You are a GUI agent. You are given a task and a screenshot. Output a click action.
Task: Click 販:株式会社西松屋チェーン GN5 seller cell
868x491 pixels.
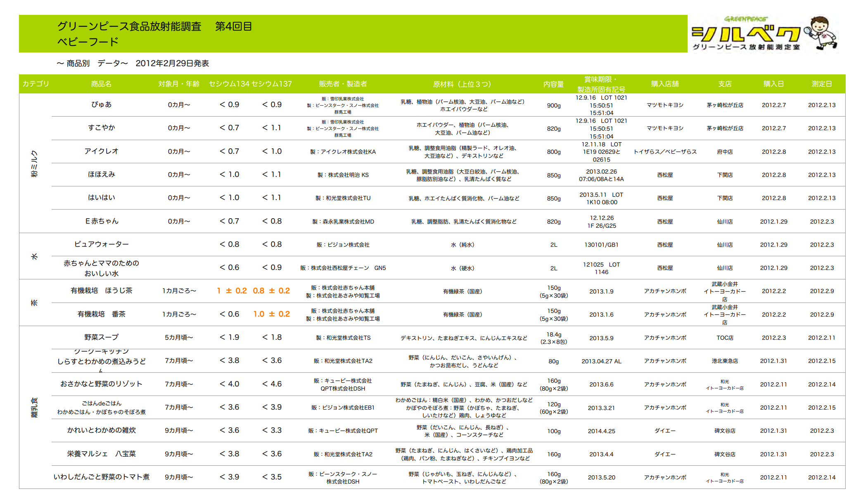coord(343,268)
